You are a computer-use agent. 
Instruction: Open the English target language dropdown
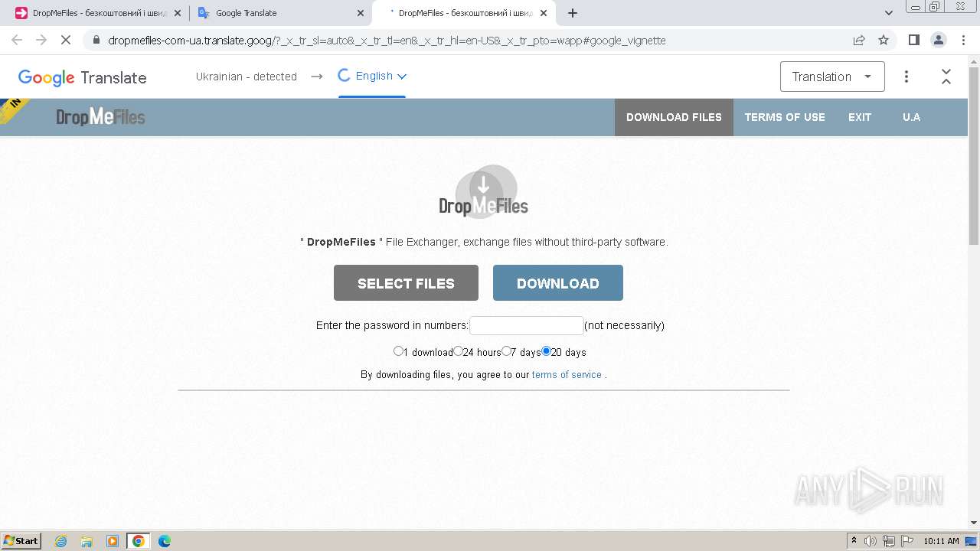373,76
